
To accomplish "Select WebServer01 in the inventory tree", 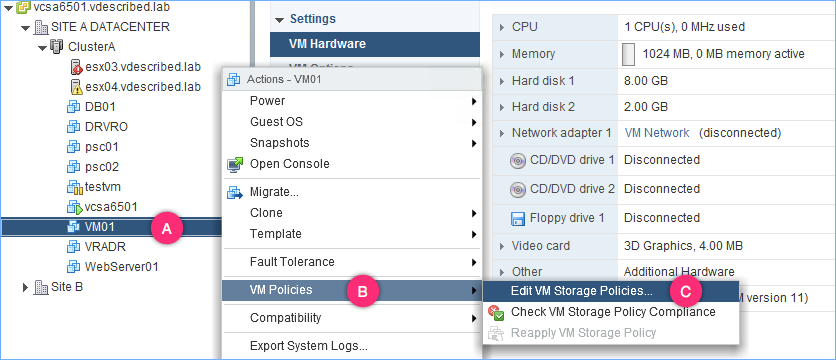I will click(x=122, y=267).
